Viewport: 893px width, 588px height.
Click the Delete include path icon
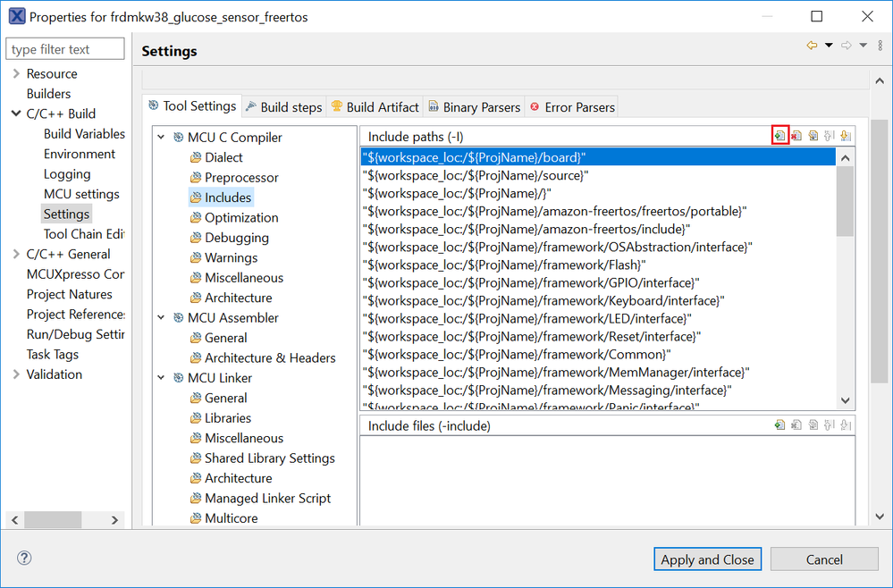click(796, 136)
